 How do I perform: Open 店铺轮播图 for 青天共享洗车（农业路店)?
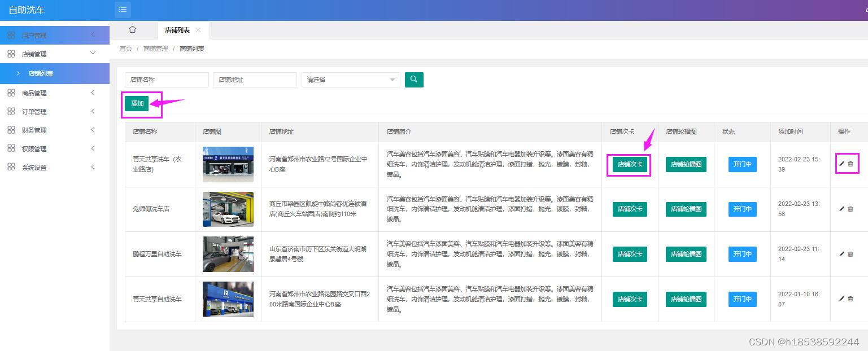coord(686,164)
